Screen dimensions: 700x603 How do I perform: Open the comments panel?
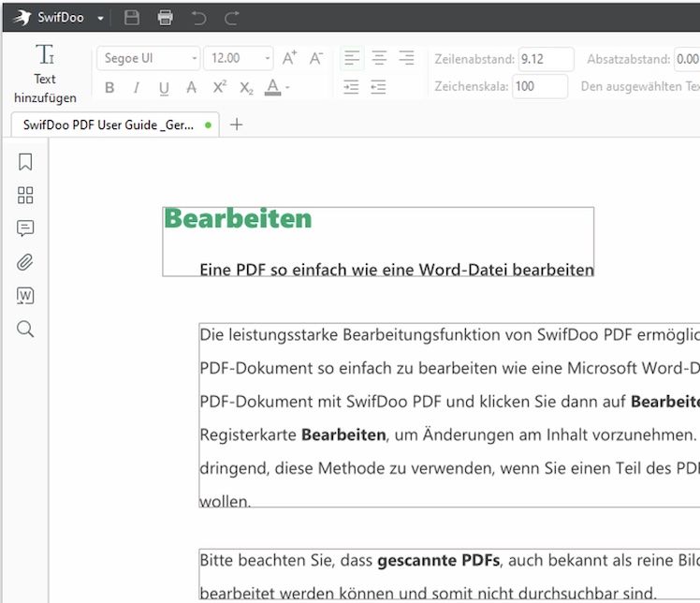[x=25, y=228]
